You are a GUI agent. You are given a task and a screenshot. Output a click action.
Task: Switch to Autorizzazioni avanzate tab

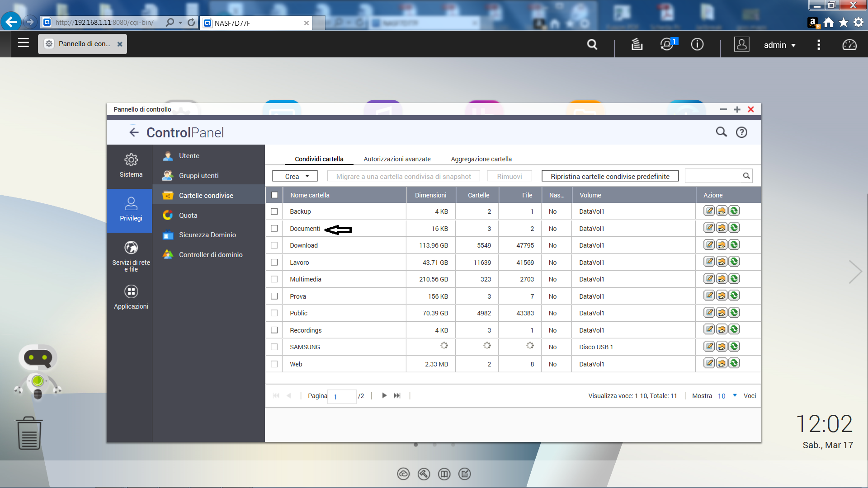(397, 159)
